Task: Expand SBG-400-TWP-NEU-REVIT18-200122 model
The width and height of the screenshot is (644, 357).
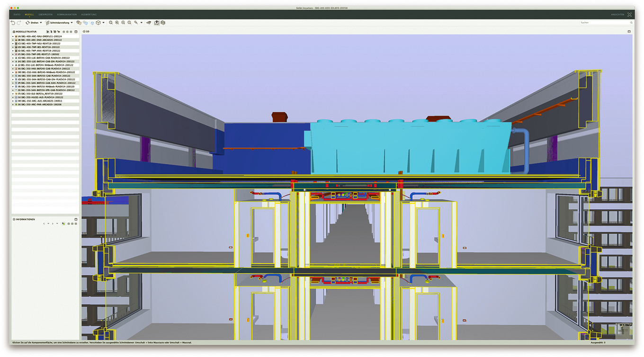Action: point(13,44)
